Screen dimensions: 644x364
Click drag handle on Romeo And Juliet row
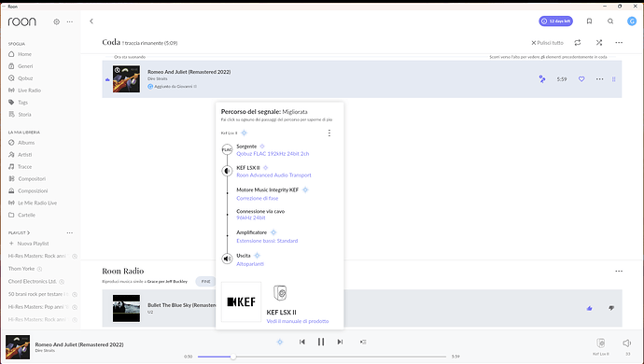click(x=613, y=79)
